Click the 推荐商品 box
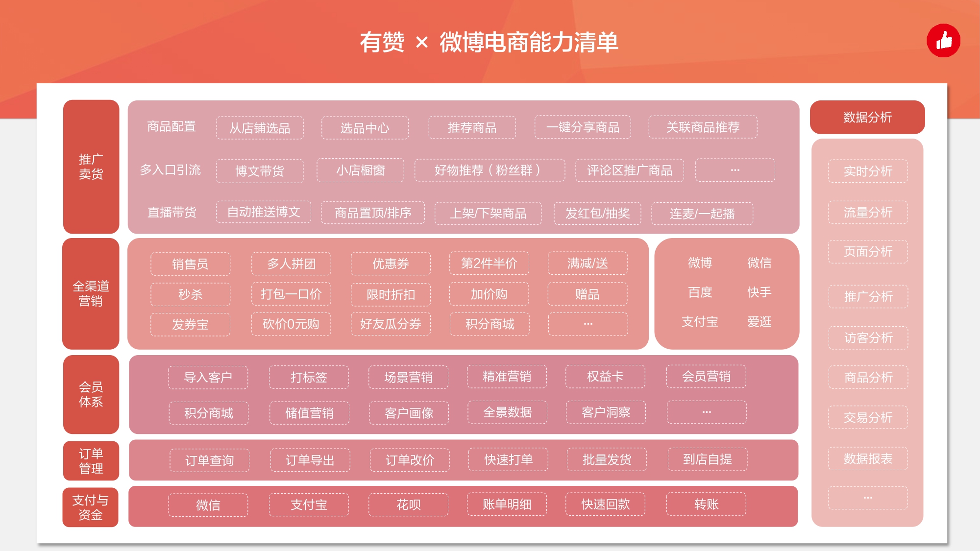The width and height of the screenshot is (980, 551). [472, 127]
